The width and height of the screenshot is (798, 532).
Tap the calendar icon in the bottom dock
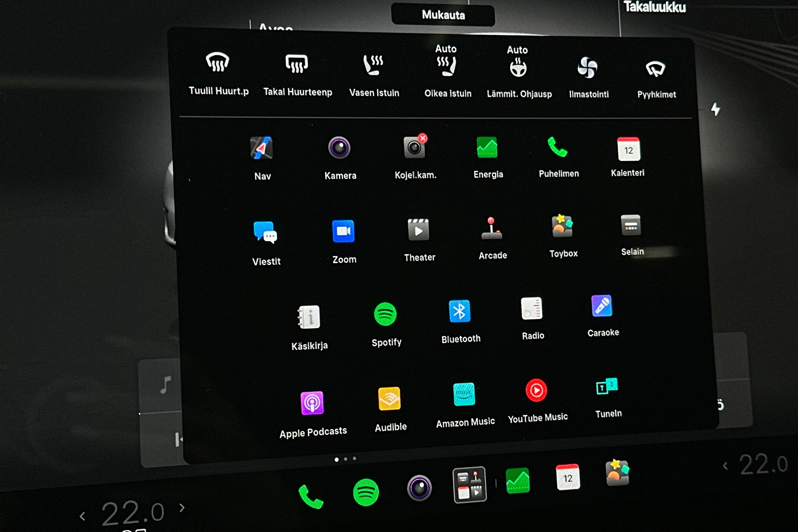click(x=568, y=477)
